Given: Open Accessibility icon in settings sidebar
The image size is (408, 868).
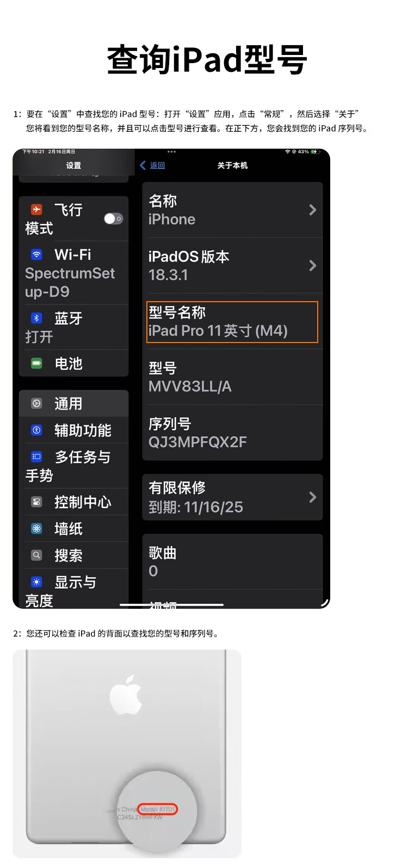Looking at the screenshot, I should [x=36, y=430].
